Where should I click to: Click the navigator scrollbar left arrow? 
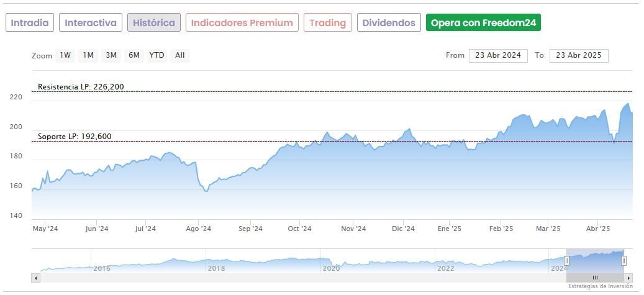click(35, 278)
